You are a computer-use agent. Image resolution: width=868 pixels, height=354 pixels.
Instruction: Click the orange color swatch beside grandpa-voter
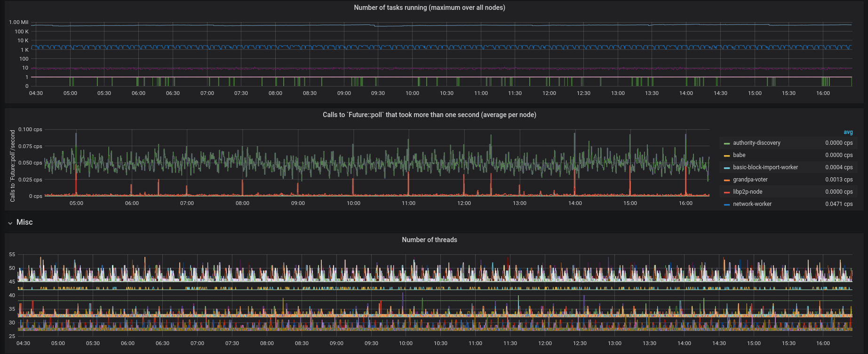click(727, 180)
